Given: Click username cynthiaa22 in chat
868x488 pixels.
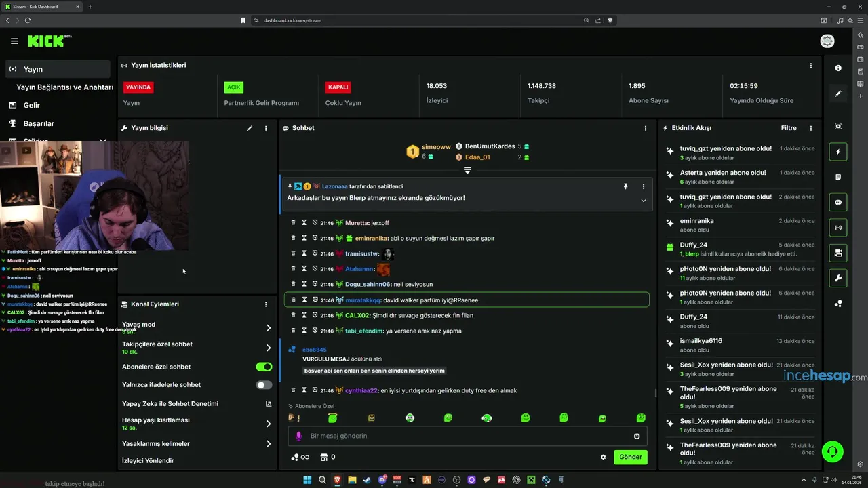Looking at the screenshot, I should point(361,390).
